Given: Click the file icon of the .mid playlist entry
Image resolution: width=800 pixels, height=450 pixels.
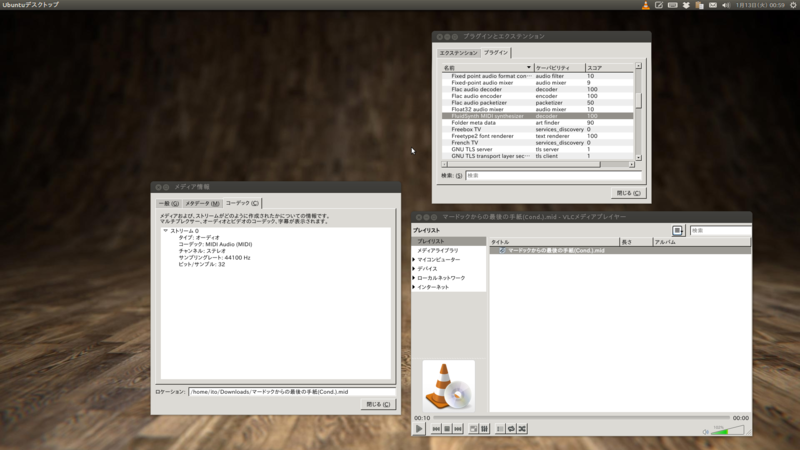Looking at the screenshot, I should 502,251.
